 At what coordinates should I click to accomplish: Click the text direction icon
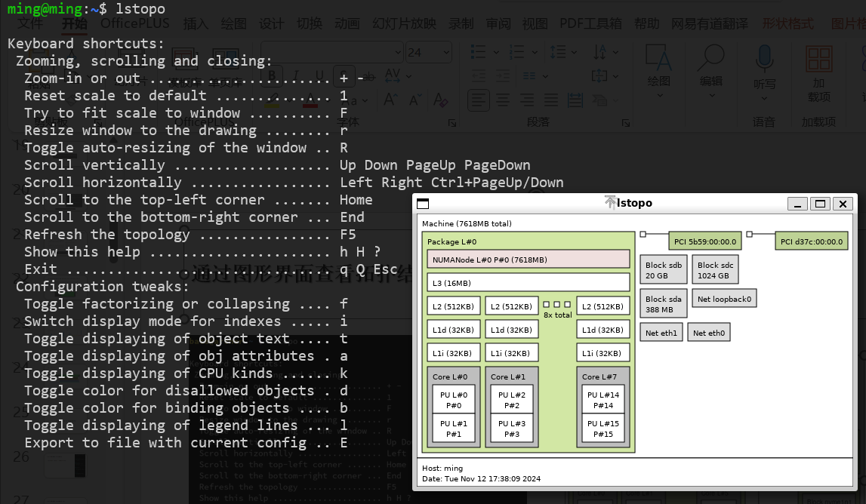pyautogui.click(x=599, y=53)
